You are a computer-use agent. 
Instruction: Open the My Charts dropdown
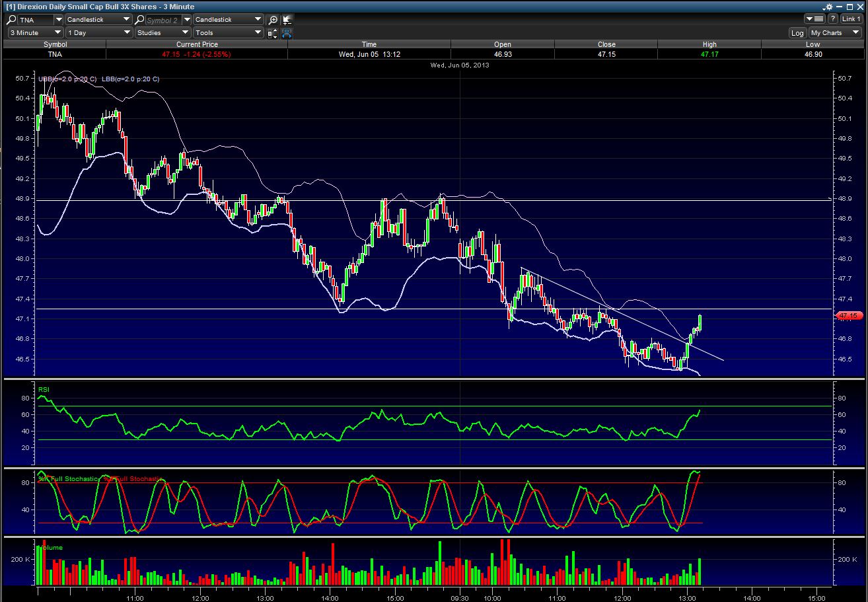pyautogui.click(x=835, y=33)
